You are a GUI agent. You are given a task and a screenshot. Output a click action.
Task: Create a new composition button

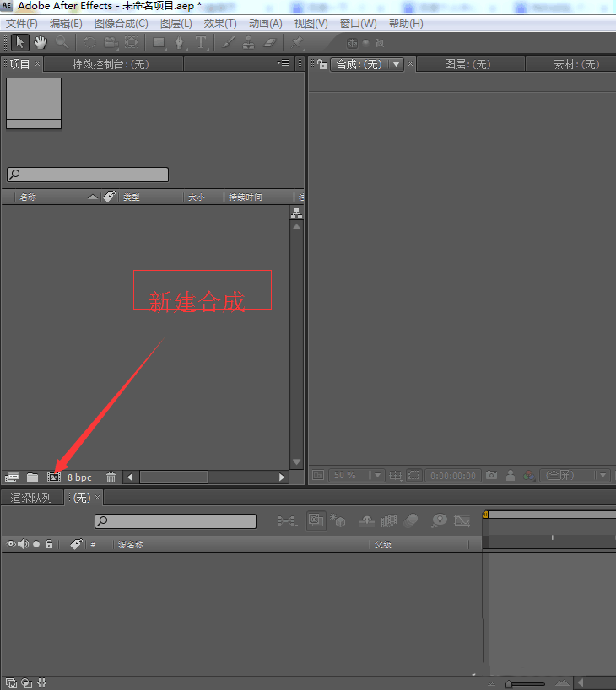54,477
